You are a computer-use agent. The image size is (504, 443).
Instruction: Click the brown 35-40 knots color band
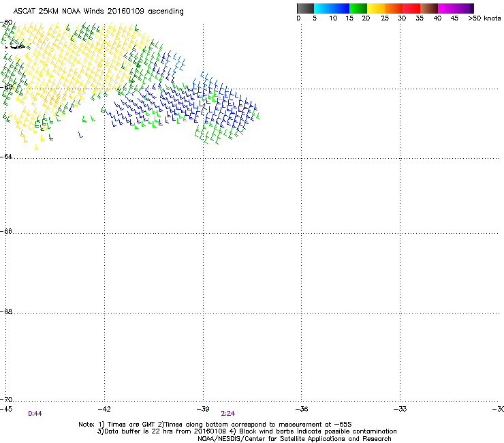(429, 8)
